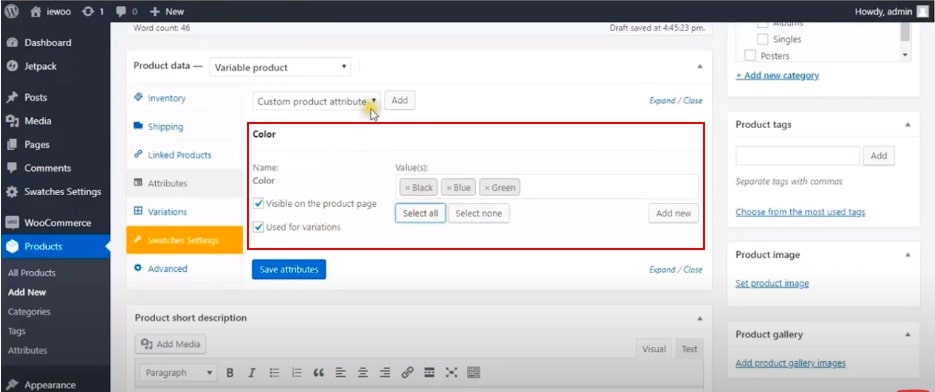Switch editor to Text tab
935x392 pixels.
tap(689, 349)
